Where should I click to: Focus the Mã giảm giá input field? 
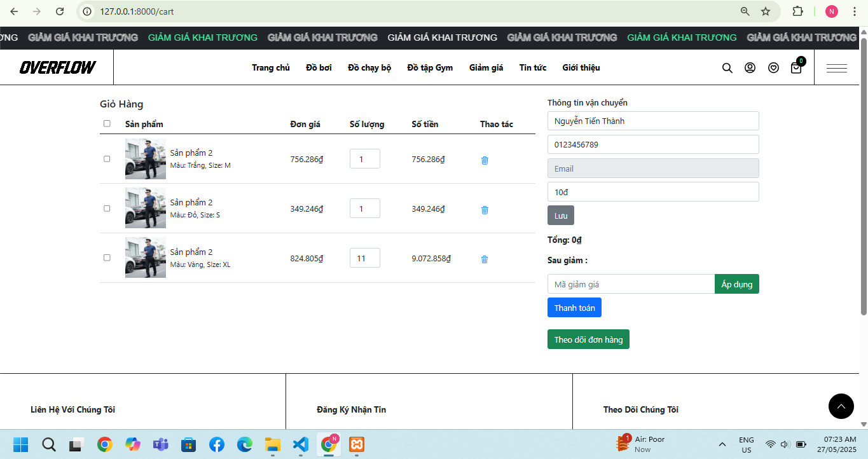pyautogui.click(x=630, y=284)
